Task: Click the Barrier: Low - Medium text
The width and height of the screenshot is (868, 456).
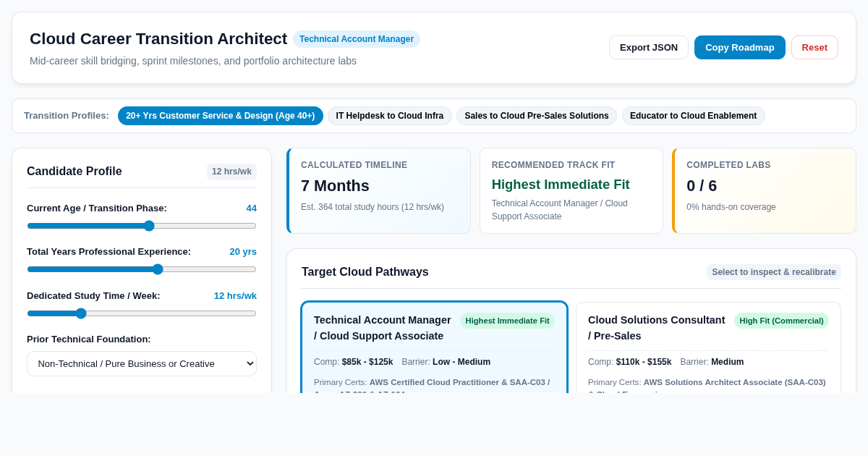Action: click(446, 362)
